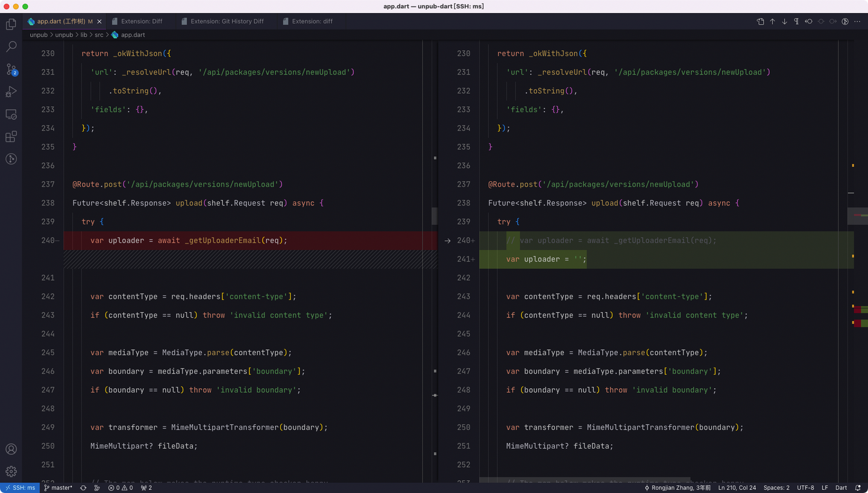Screen dimensions: 868x493
Task: Open the Manage settings gear
Action: 11,471
